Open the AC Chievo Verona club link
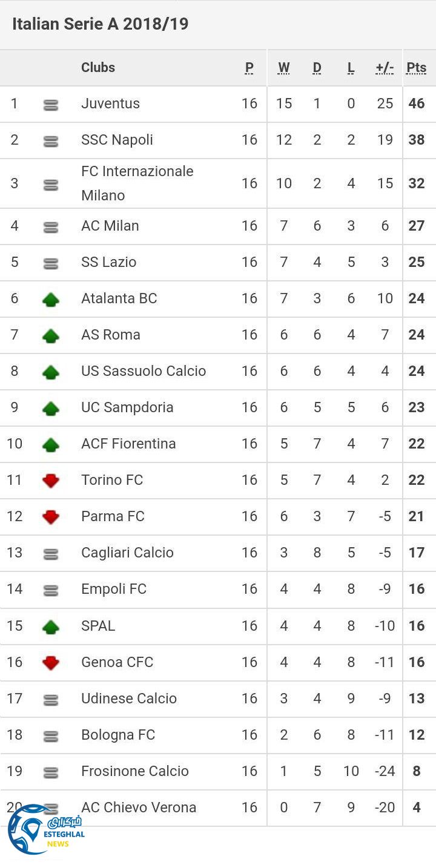Viewport: 436px width, 868px height. [139, 807]
